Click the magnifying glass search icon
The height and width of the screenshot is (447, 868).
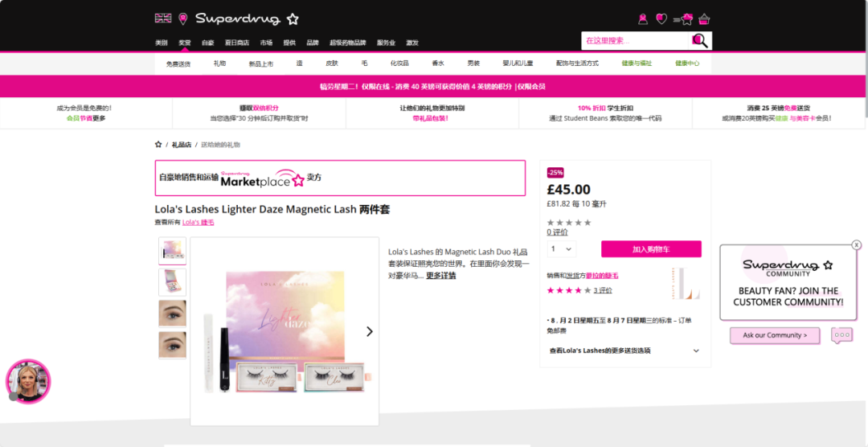pyautogui.click(x=700, y=40)
